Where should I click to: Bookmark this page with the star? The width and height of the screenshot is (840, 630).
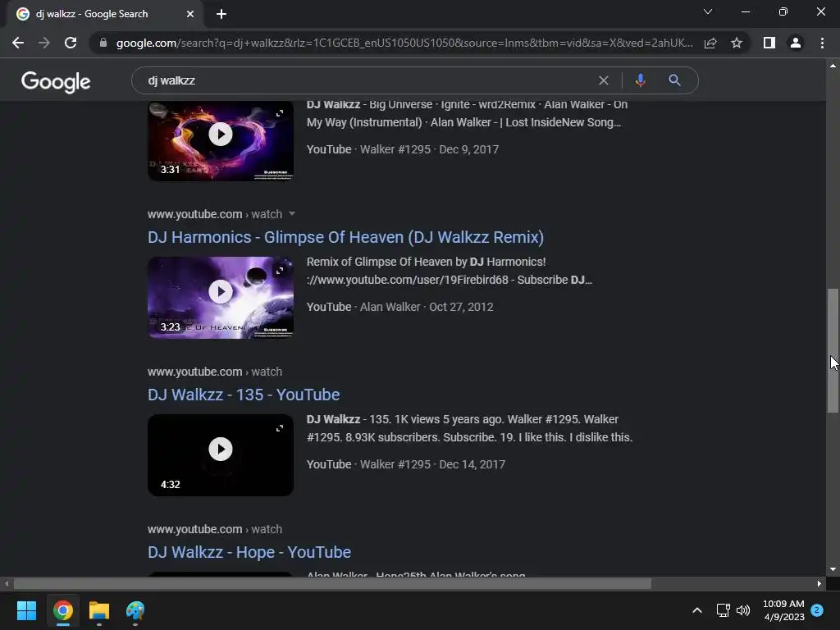click(x=737, y=43)
